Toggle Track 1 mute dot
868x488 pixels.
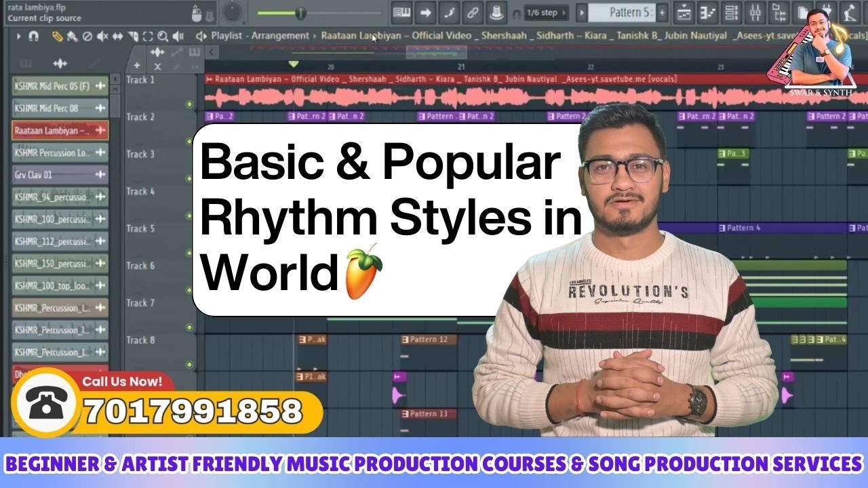(x=189, y=104)
